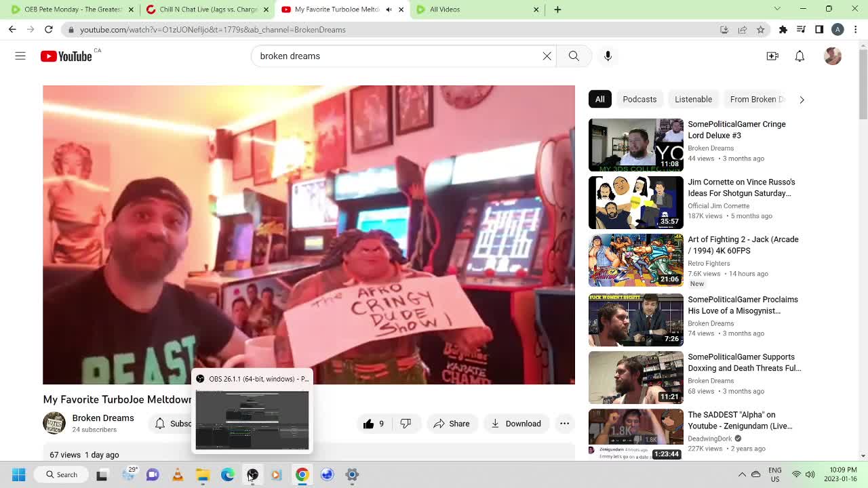Mute the 'My Favorite TurboJoe' tab audio
This screenshot has width=868, height=488.
[389, 9]
